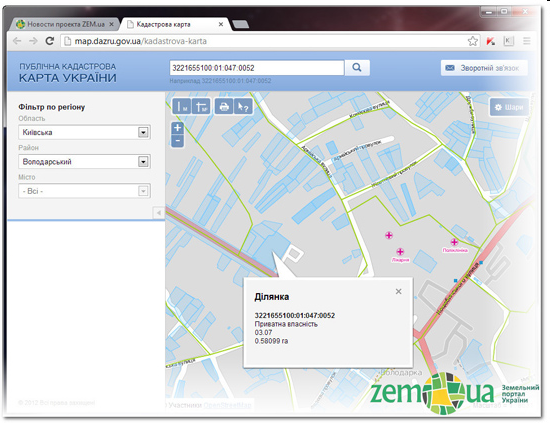Run cadastral number search with magnifier
550x423 pixels.
pos(357,68)
